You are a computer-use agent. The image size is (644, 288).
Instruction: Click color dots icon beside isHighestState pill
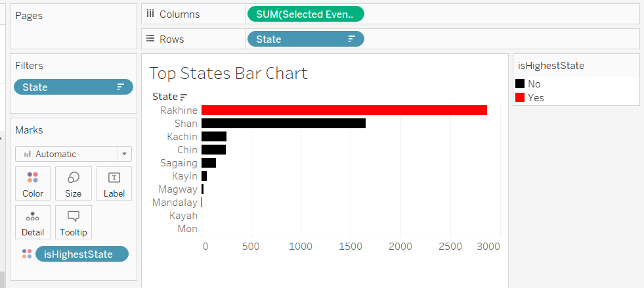pyautogui.click(x=26, y=254)
